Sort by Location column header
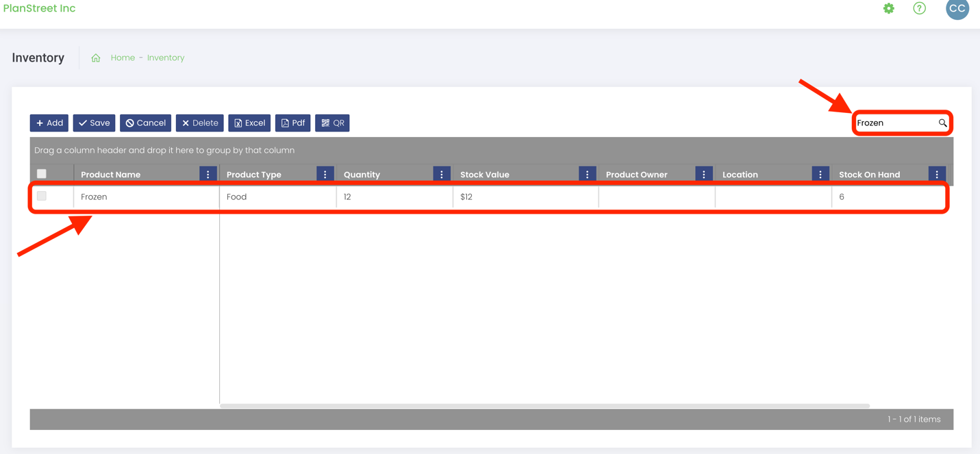 [x=740, y=175]
